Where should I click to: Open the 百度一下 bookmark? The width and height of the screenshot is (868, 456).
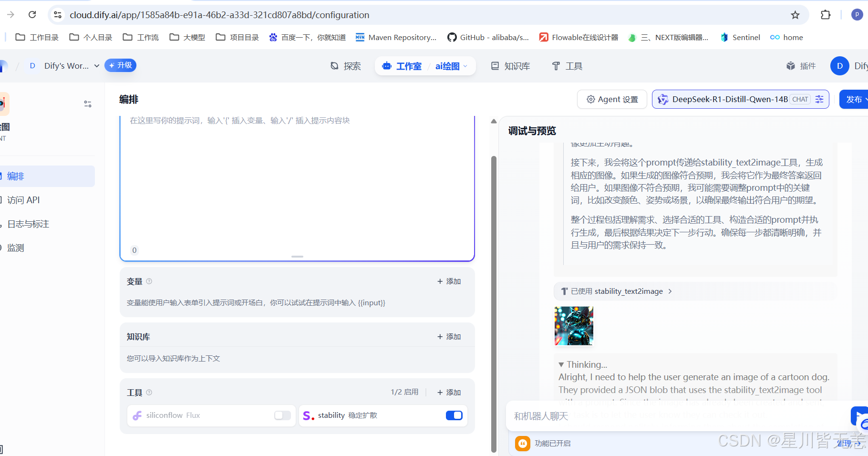(307, 37)
